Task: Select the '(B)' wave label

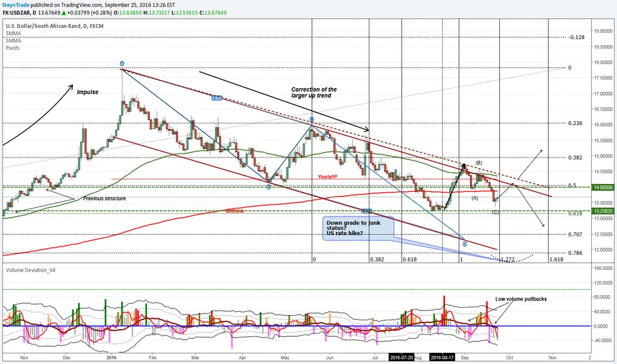Action: point(479,163)
